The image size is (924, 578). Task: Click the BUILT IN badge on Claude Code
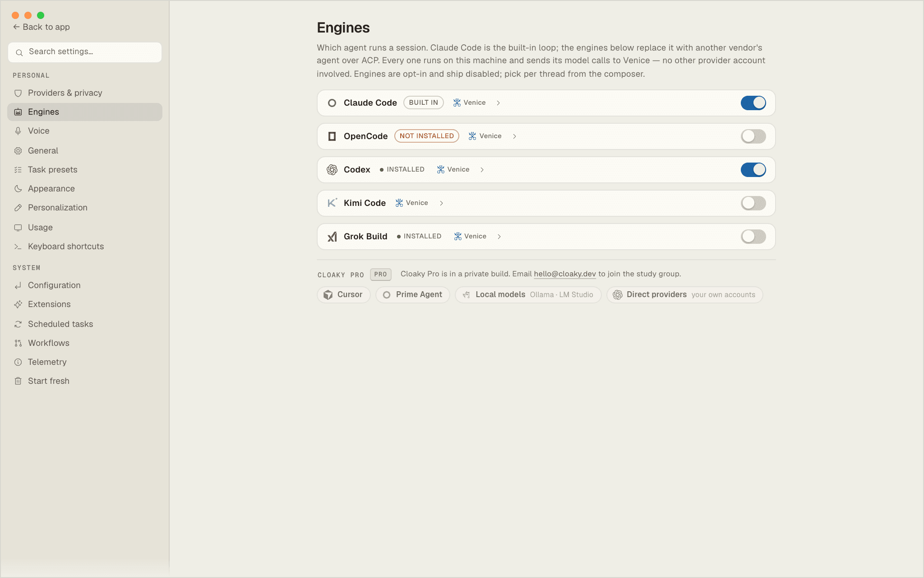(423, 103)
